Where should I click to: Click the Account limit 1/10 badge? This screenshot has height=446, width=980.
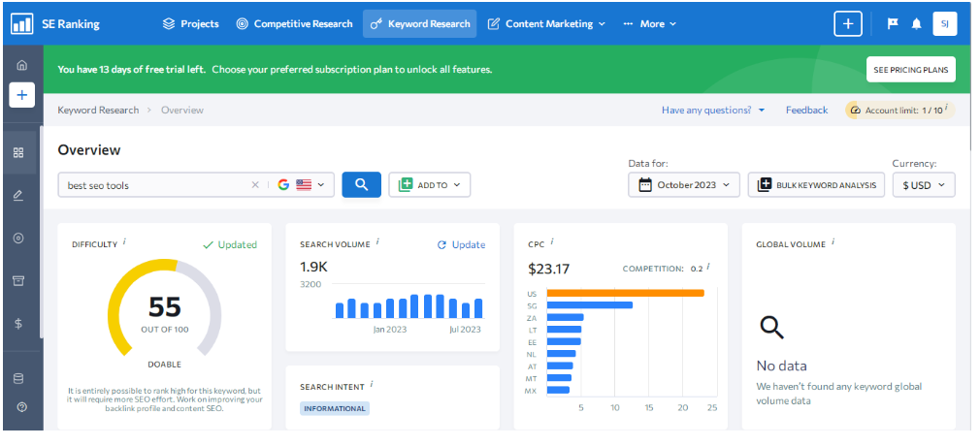click(x=900, y=110)
